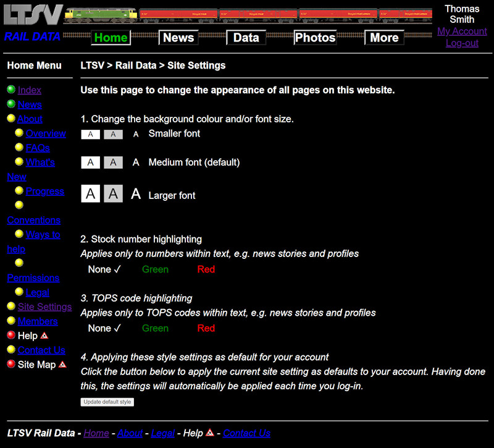Click the red bullet next to Site Map
The image size is (494, 448).
coord(10,364)
